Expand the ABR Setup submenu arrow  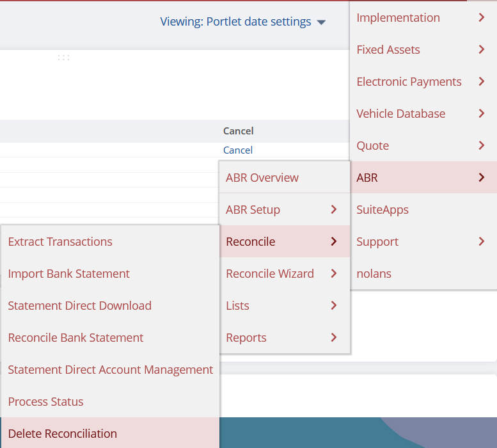(333, 209)
